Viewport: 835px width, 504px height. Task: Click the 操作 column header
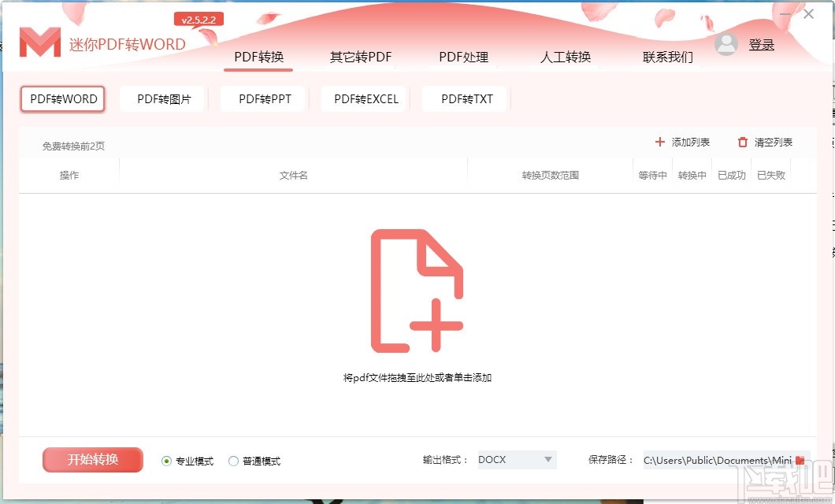click(69, 175)
